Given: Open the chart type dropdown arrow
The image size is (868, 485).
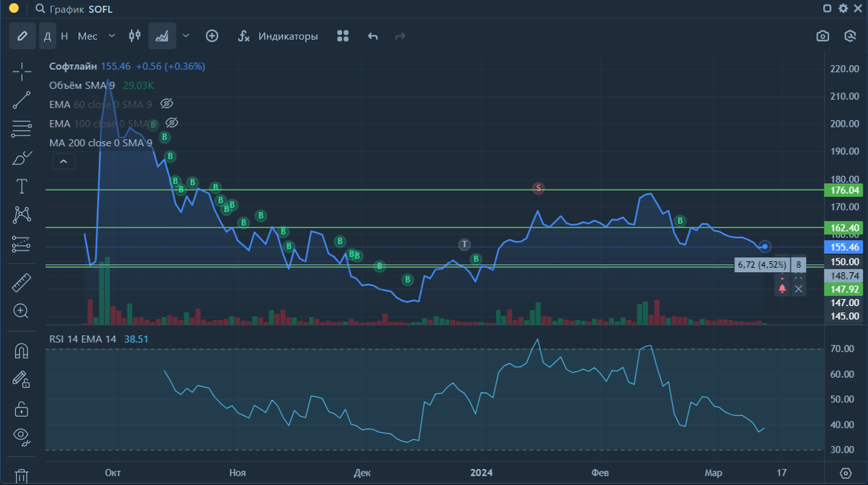Looking at the screenshot, I should coord(186,35).
